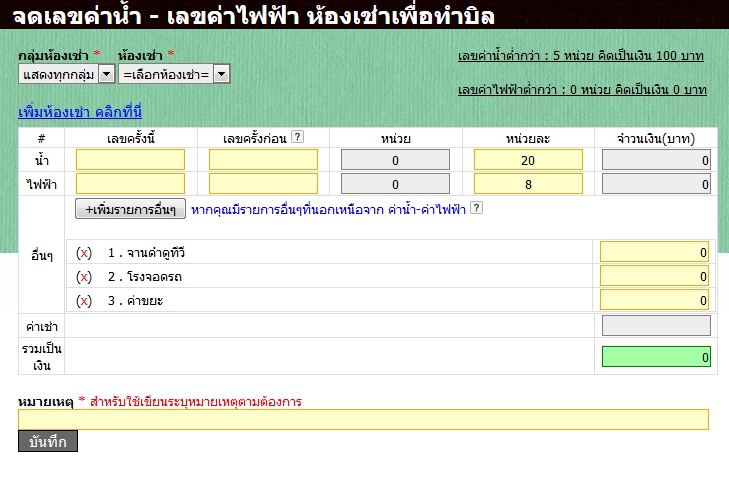
Task: Click the electricity minimum charge link
Action: tap(582, 90)
